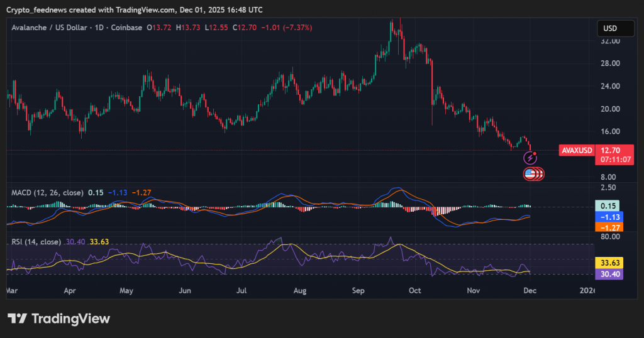644x338 pixels.
Task: Select the 1D interval label
Action: point(99,28)
